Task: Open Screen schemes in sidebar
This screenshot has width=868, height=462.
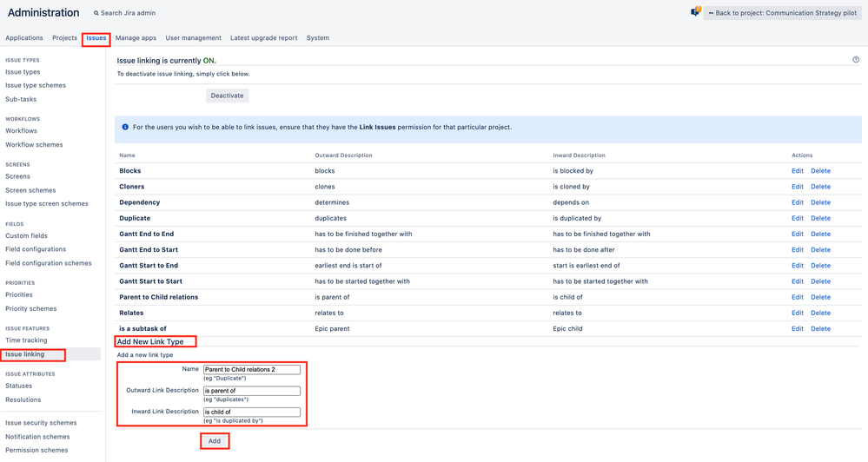Action: [x=30, y=190]
